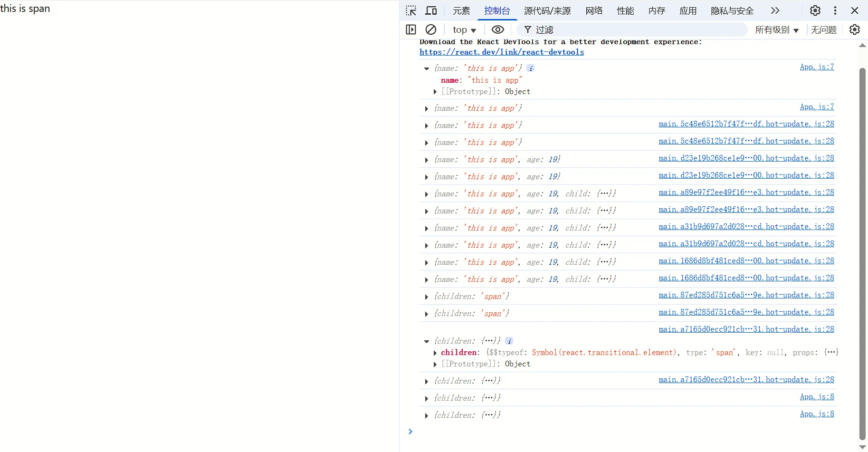Viewport: 868px width, 452px height.
Task: Click the info badge next to expanded name object
Action: (x=531, y=68)
